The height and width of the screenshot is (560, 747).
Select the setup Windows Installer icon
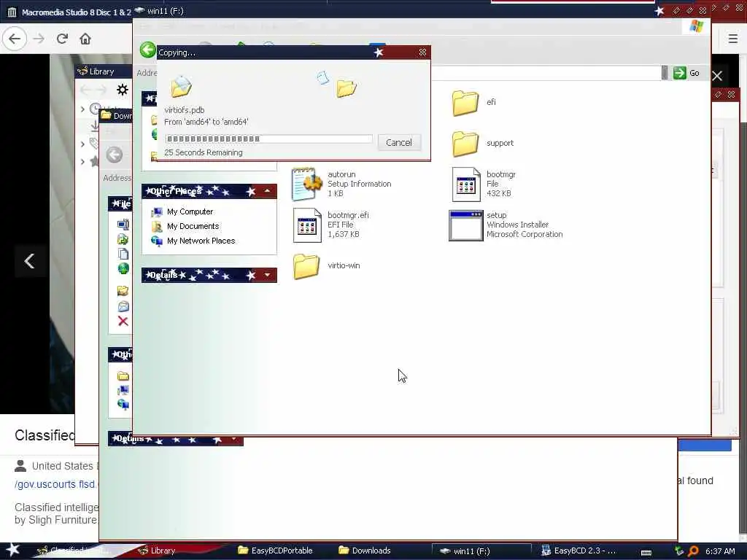click(465, 226)
